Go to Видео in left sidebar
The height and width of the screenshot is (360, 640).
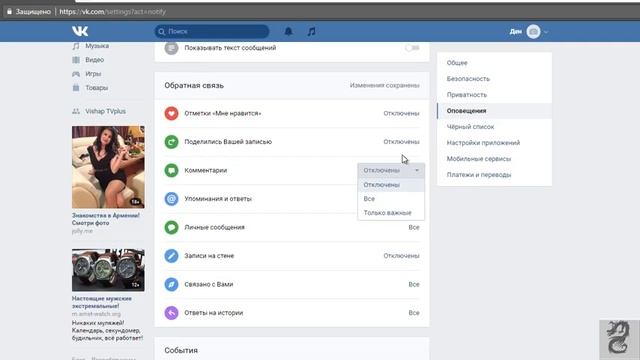coord(95,60)
